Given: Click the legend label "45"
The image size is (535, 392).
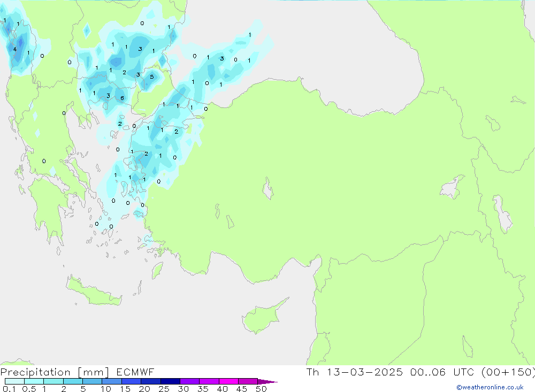Looking at the screenshot, I should click(x=242, y=389).
